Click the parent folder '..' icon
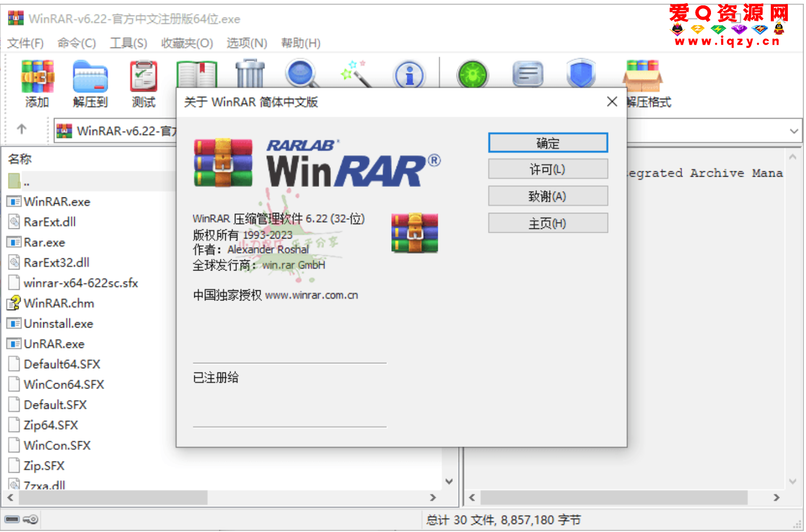Image resolution: width=806 pixels, height=532 pixels. [14, 181]
